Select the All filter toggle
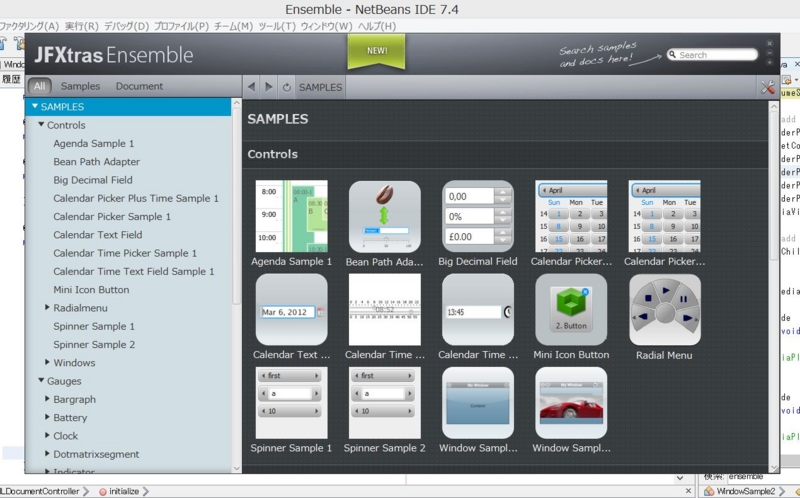 39,86
